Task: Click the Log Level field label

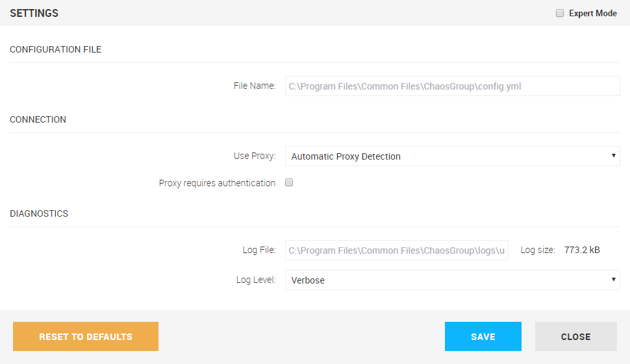Action: click(x=256, y=280)
